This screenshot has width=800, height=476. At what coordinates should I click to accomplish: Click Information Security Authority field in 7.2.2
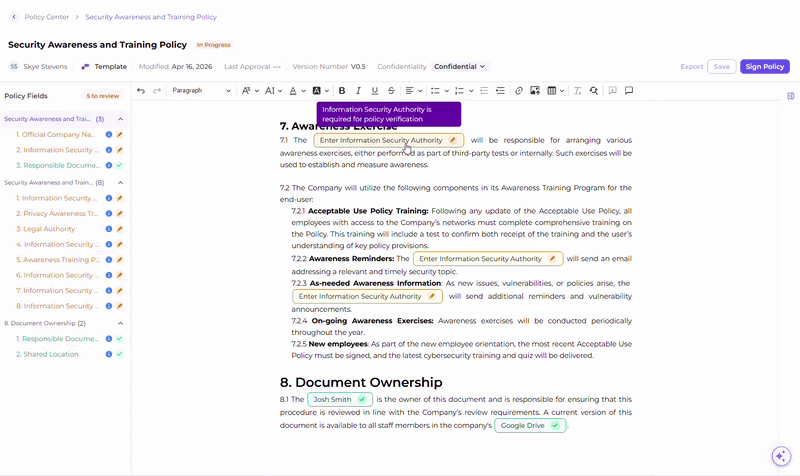coord(488,259)
